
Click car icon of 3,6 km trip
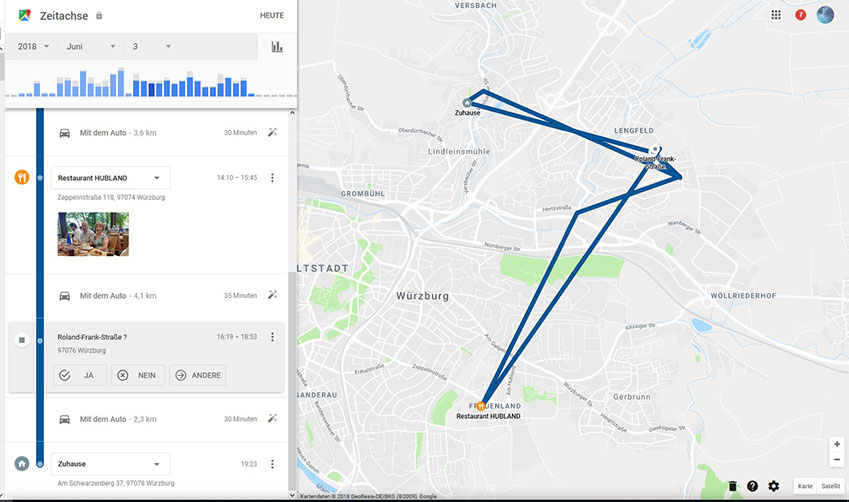[64, 133]
